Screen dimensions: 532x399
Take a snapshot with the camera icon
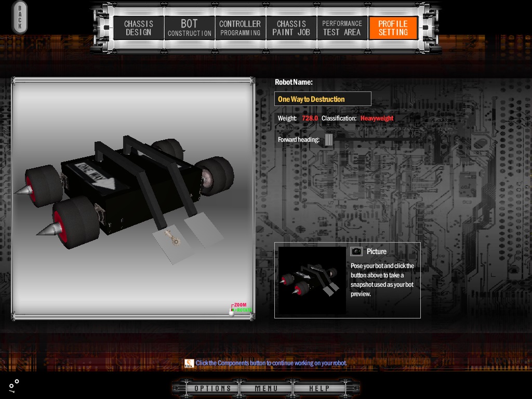(356, 251)
